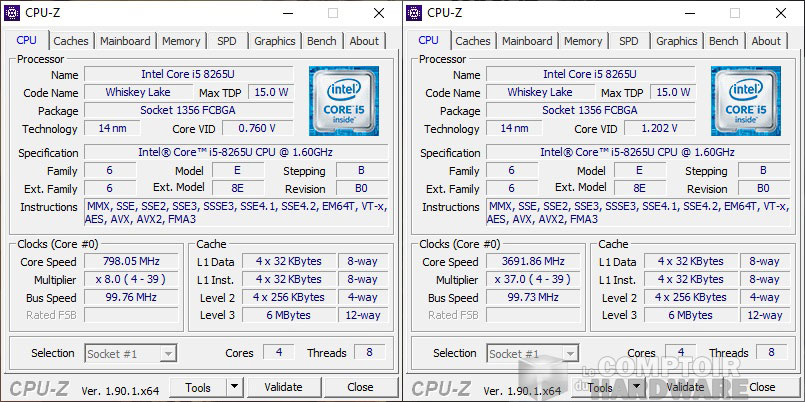Click the 99.73 MHz bus speed value
The height and width of the screenshot is (402, 805).
pyautogui.click(x=533, y=297)
